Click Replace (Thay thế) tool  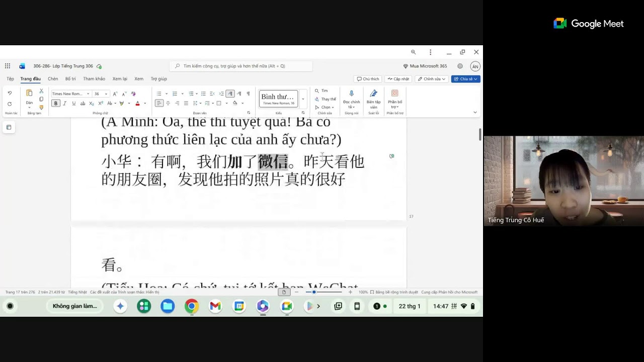325,99
